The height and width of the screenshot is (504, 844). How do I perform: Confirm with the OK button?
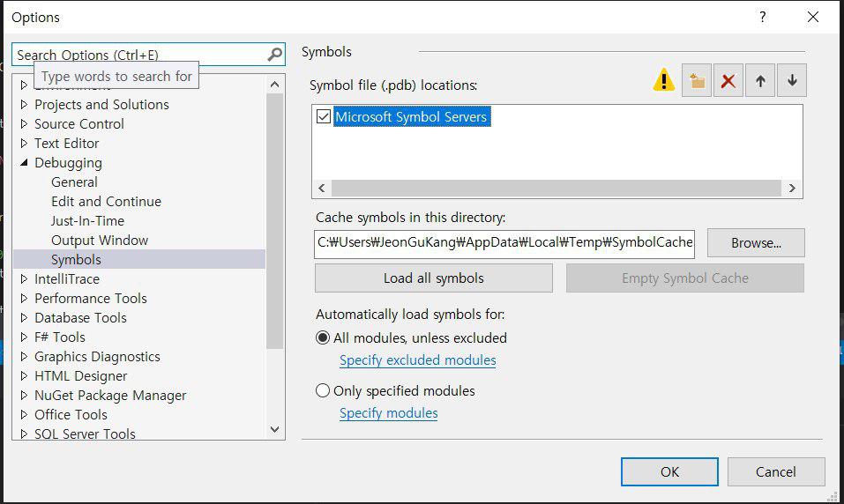[669, 471]
